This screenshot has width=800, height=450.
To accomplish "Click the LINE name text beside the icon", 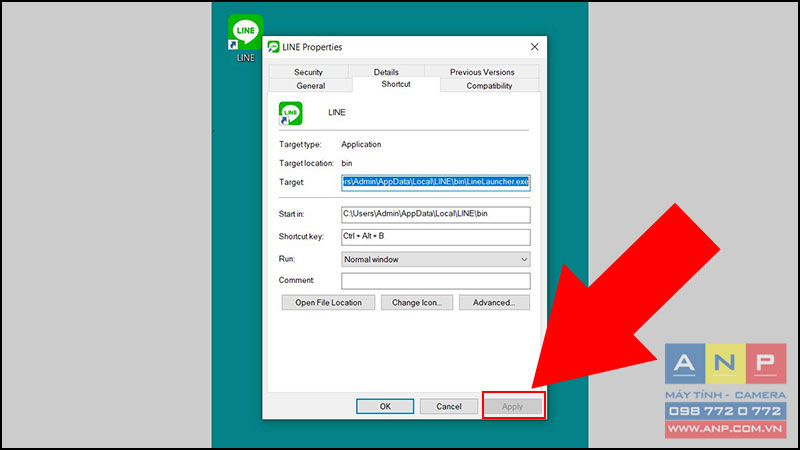I will 337,112.
